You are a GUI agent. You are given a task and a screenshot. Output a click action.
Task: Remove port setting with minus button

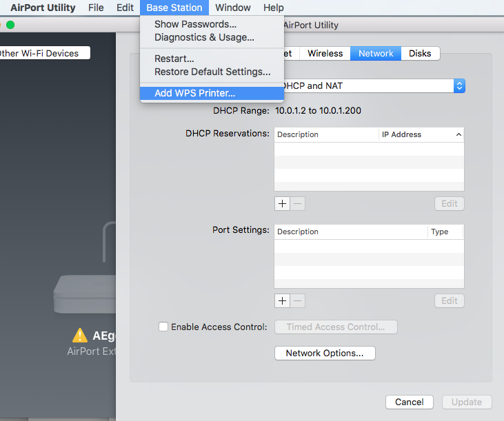pos(298,301)
